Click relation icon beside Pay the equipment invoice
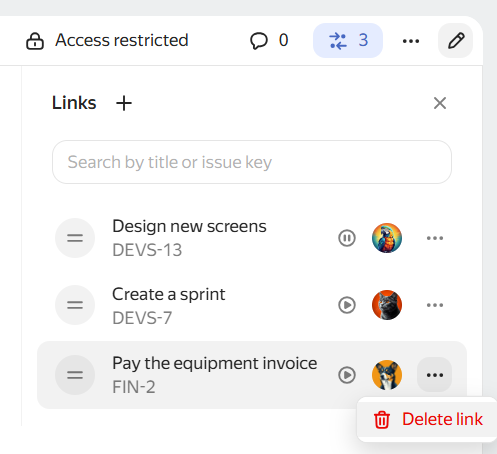497x454 pixels. point(75,375)
